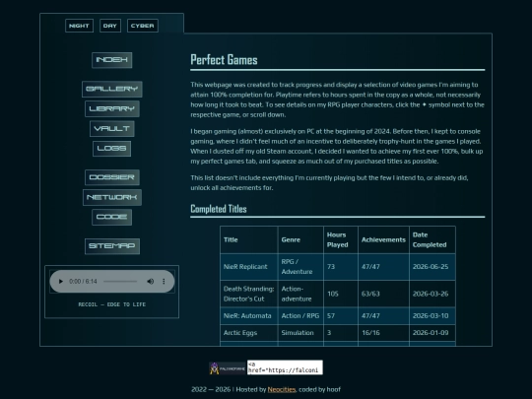Switch to the Day theme

point(110,26)
